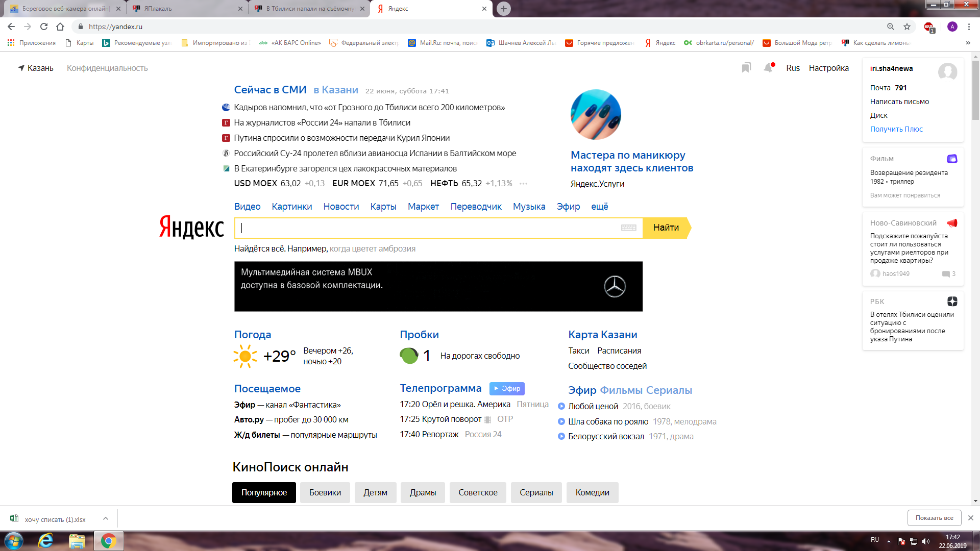The width and height of the screenshot is (980, 551).
Task: Click play icon next to Белорусский вокзал
Action: (x=561, y=437)
